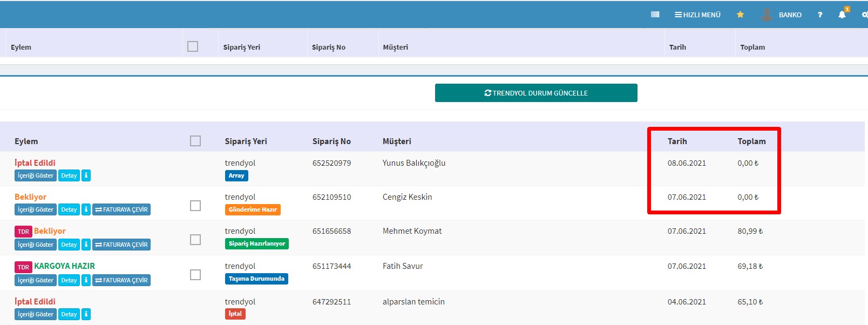Open the notifications bell
The image size is (868, 325).
(x=842, y=15)
